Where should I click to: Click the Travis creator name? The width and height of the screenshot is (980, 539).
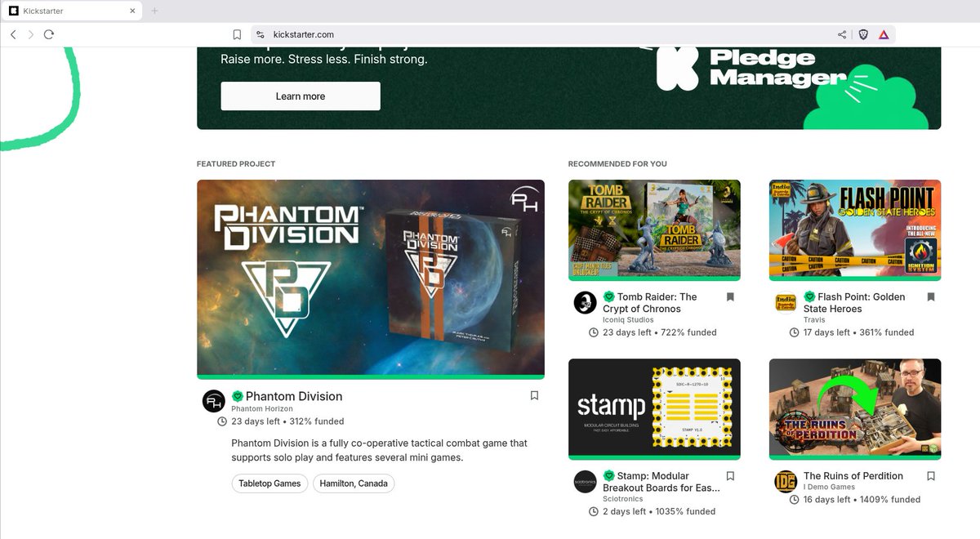pos(814,320)
